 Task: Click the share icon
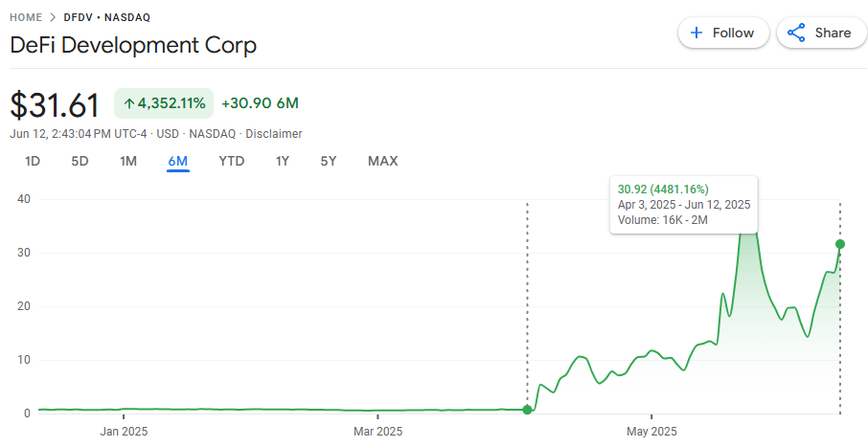click(x=795, y=33)
